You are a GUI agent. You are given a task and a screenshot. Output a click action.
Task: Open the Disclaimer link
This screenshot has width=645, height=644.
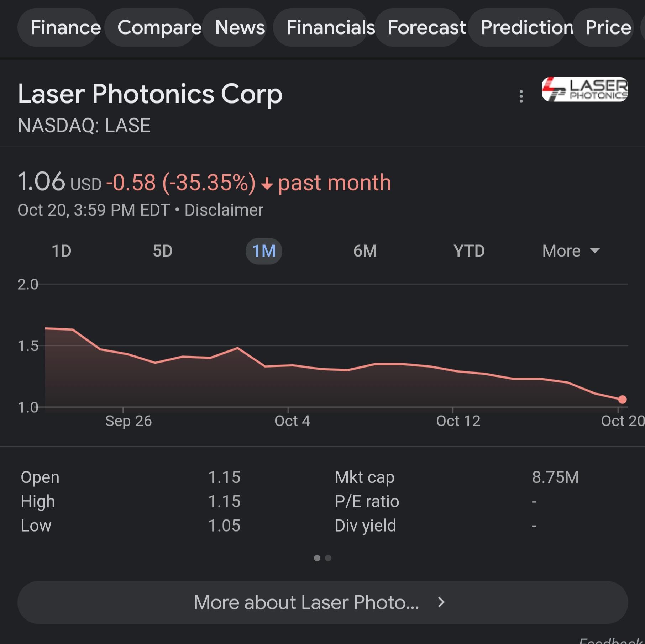pos(224,210)
